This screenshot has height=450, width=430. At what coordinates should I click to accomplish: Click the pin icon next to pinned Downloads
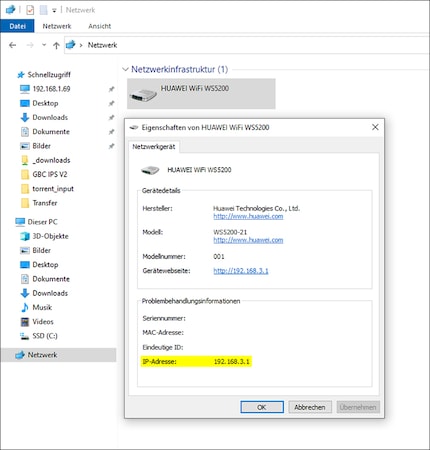click(x=111, y=117)
